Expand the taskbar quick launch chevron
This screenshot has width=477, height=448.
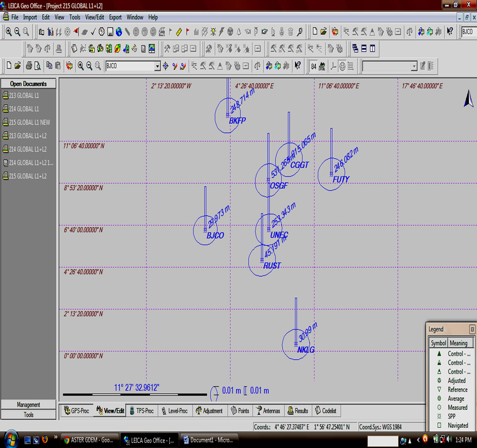[56, 437]
